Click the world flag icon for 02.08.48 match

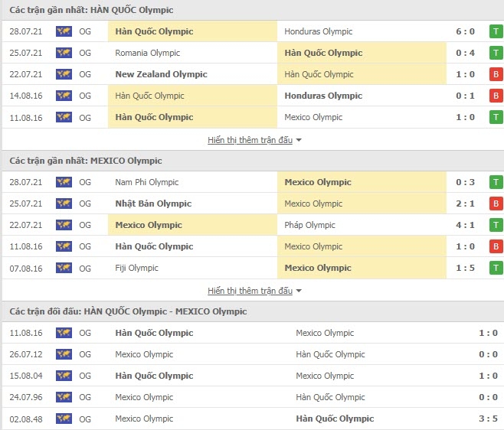[x=64, y=419]
